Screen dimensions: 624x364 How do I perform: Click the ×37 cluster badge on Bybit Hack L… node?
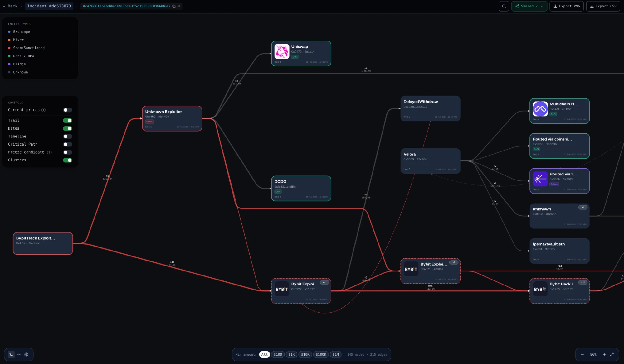pos(583,282)
